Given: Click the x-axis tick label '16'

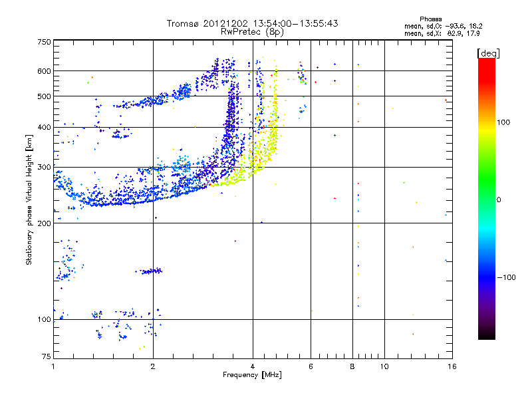Looking at the screenshot, I should [452, 366].
